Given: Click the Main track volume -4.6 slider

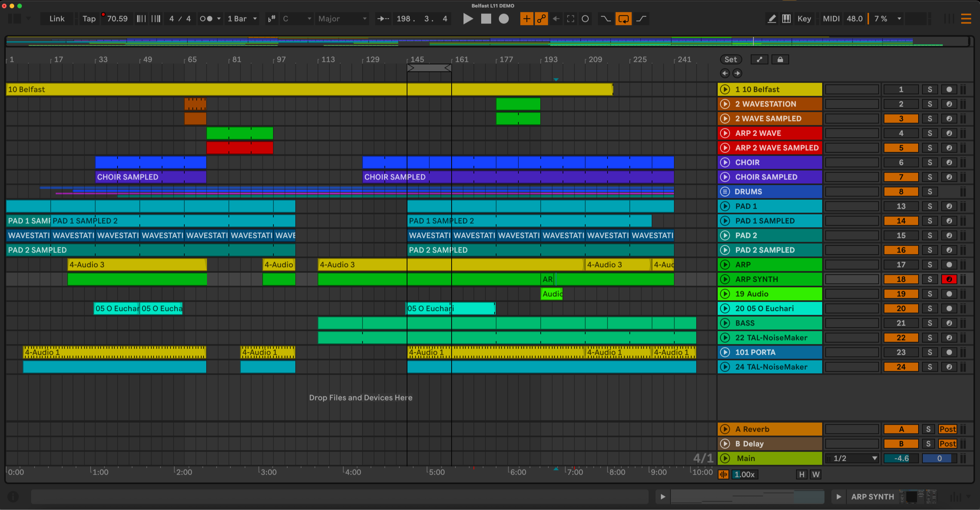Looking at the screenshot, I should (901, 459).
